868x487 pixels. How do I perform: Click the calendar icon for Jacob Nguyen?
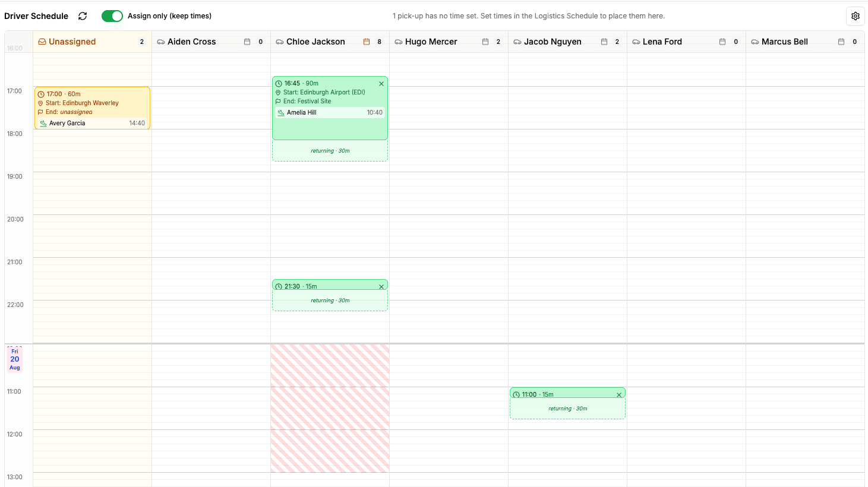click(x=604, y=42)
